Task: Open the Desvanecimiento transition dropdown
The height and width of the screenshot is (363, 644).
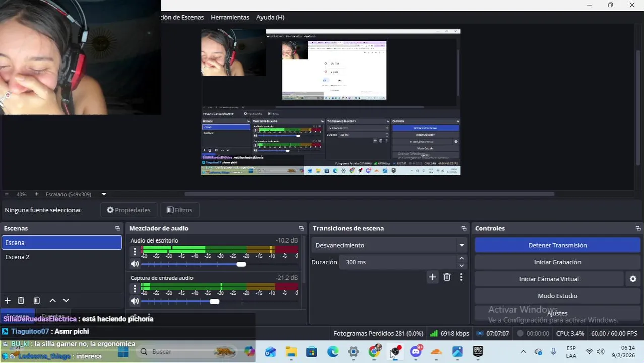Action: click(x=389, y=245)
